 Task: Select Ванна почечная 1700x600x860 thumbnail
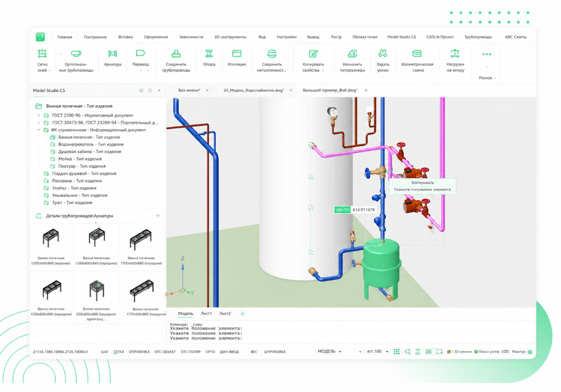click(141, 246)
